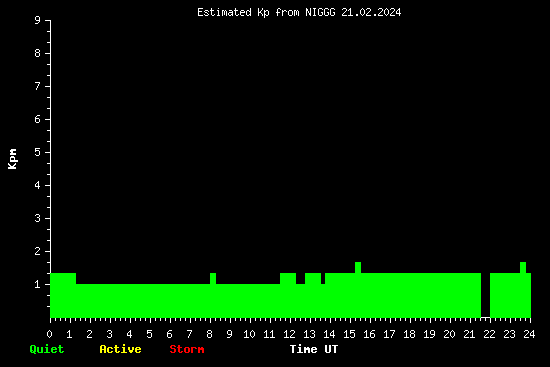Click the green spike above hour 15

pos(358,267)
